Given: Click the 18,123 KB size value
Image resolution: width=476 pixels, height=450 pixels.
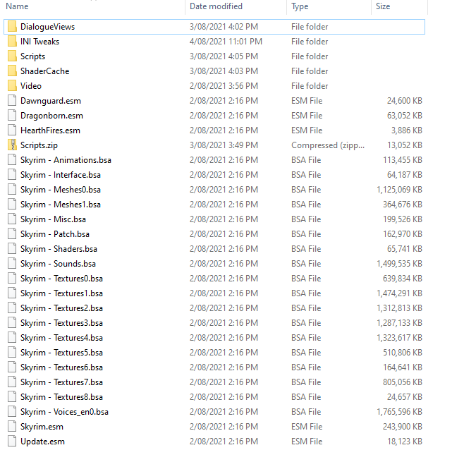Looking at the screenshot, I should click(x=405, y=442).
